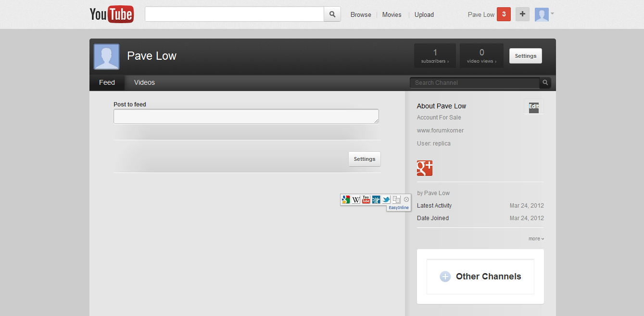Go to the YouTube home logo
The height and width of the screenshot is (316, 644).
(x=112, y=14)
